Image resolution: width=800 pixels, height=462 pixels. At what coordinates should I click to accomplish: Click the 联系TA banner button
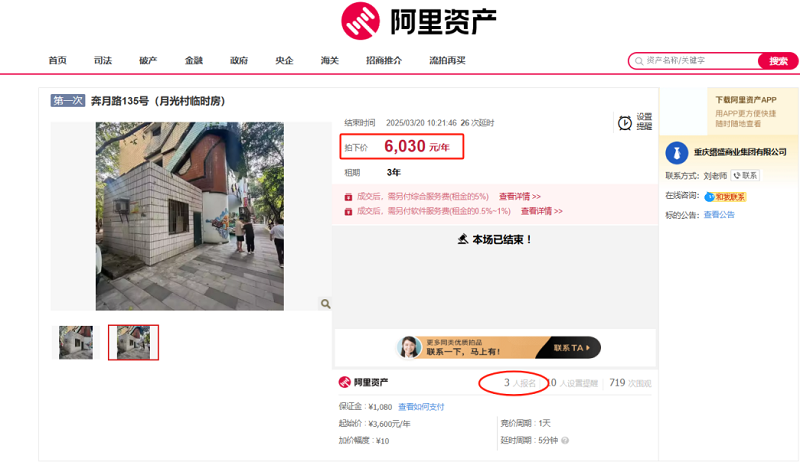coord(572,348)
